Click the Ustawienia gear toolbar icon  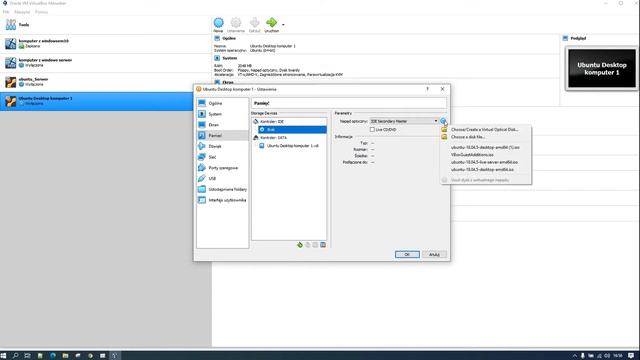pos(236,25)
